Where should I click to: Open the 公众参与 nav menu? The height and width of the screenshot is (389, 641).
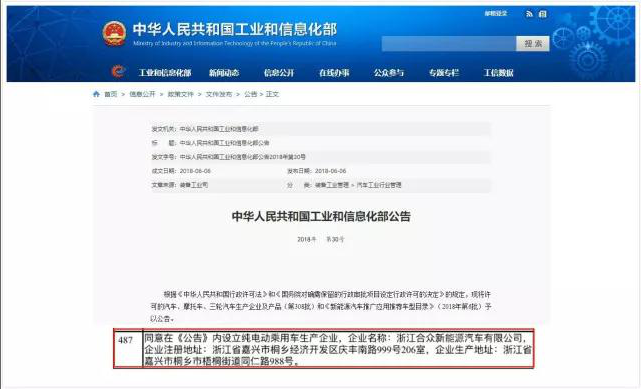(389, 73)
